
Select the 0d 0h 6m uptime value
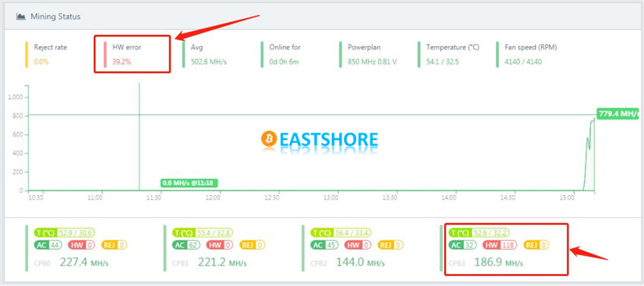(284, 62)
